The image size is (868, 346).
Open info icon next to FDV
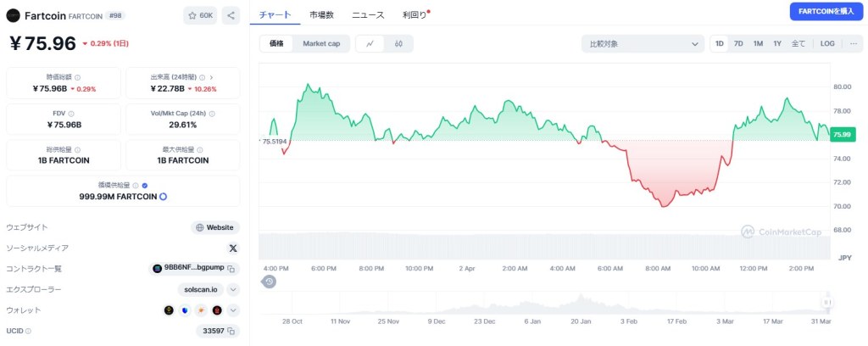(71, 114)
